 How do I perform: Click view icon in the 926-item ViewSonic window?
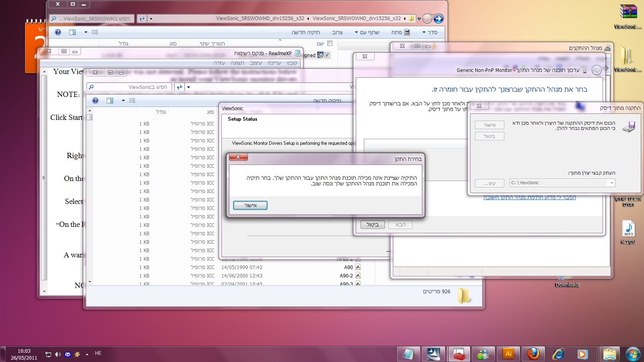(x=132, y=101)
